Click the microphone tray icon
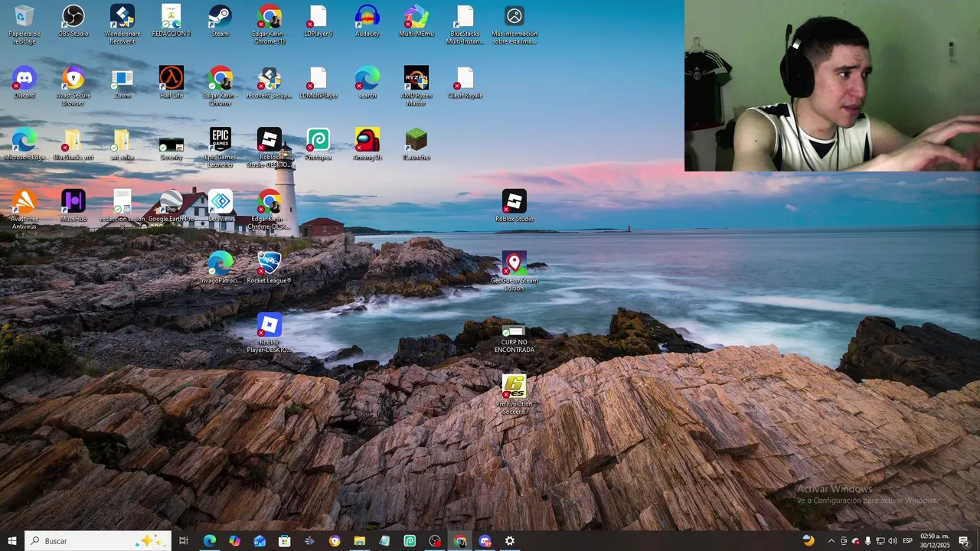The image size is (980, 551). click(x=867, y=541)
